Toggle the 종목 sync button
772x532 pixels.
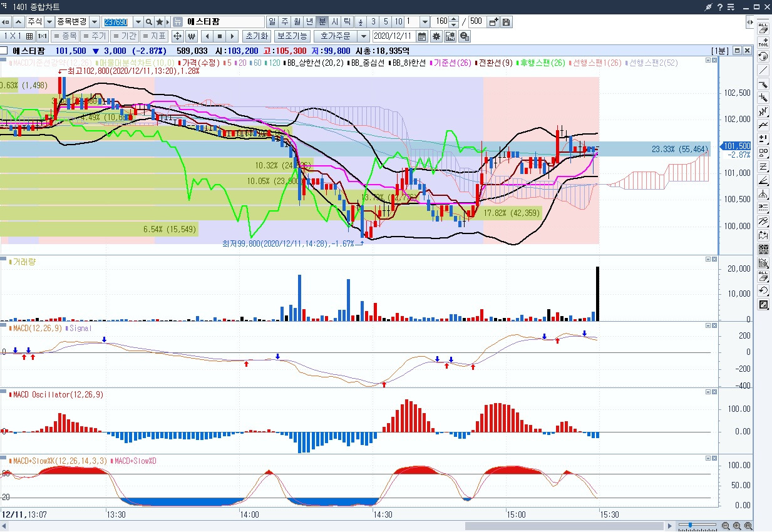(66, 36)
